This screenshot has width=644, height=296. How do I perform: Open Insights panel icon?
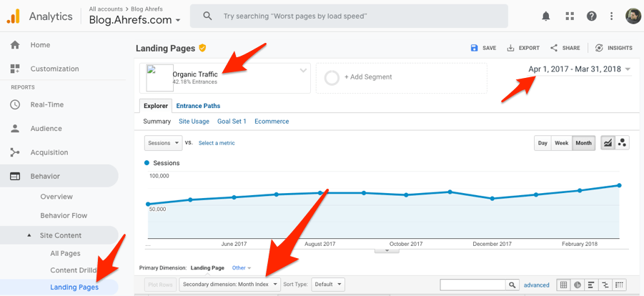[x=614, y=48]
